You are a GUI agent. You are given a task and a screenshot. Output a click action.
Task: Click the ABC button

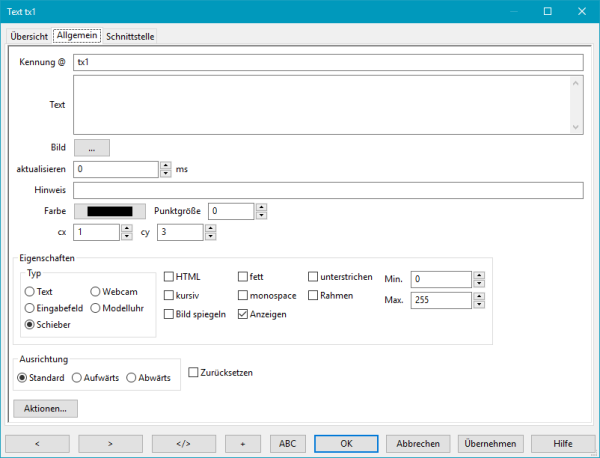(287, 443)
